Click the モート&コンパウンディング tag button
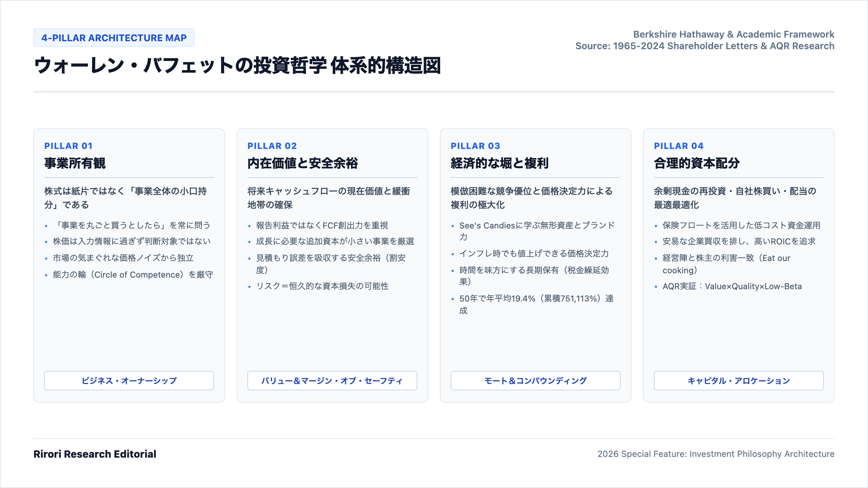Image resolution: width=868 pixels, height=488 pixels. coord(536,381)
